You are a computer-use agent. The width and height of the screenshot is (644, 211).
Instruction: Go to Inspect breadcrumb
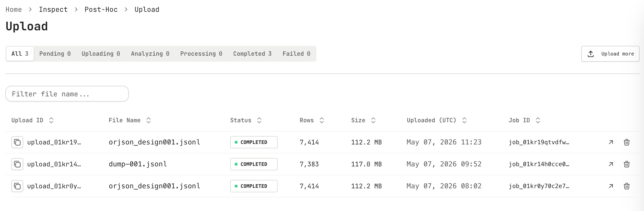point(53,9)
